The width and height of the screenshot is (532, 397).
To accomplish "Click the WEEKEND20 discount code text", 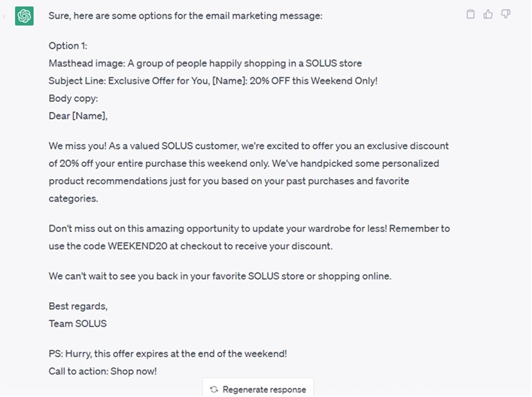I will [x=138, y=246].
